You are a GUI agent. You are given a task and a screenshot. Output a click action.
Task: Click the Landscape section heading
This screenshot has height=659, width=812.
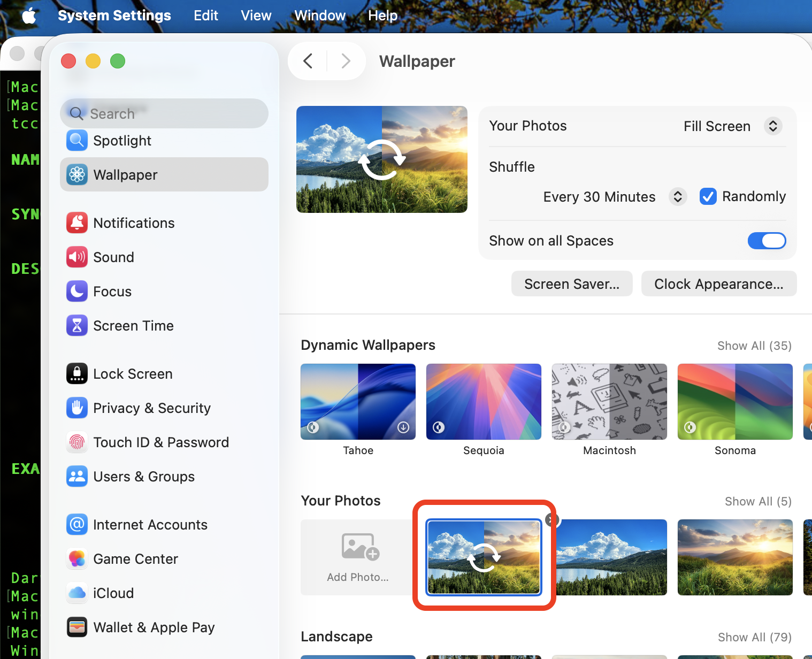pyautogui.click(x=336, y=637)
